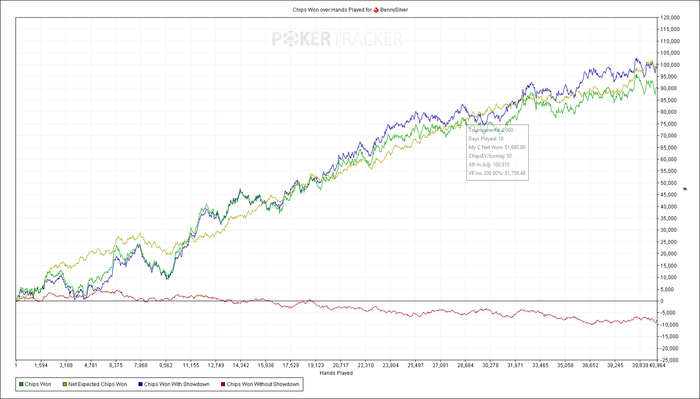Click the 'My C Net Won: $1,680.00' line

pyautogui.click(x=497, y=147)
